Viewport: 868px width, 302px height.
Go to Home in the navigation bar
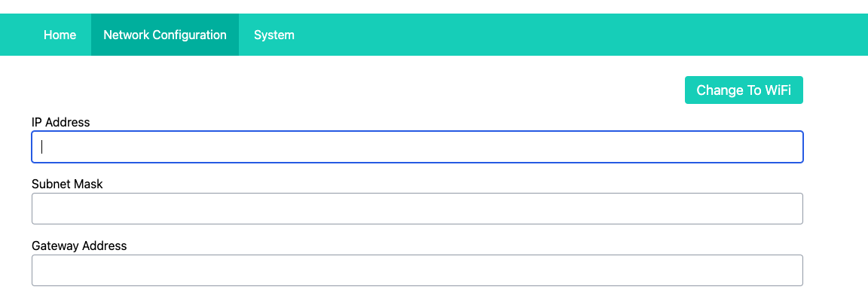60,35
